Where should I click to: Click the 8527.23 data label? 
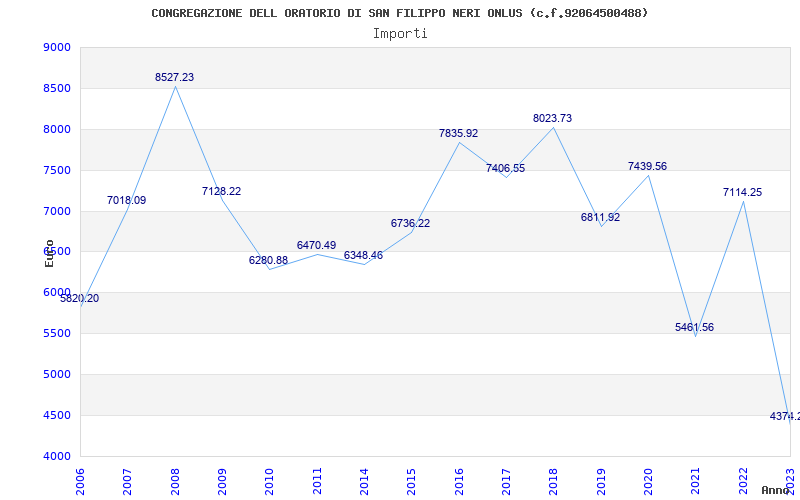click(x=174, y=78)
